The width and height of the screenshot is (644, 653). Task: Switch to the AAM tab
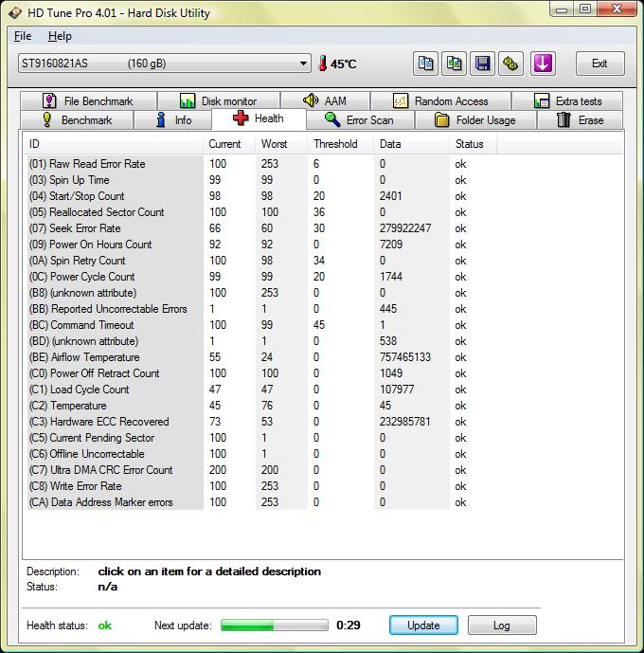click(x=326, y=100)
